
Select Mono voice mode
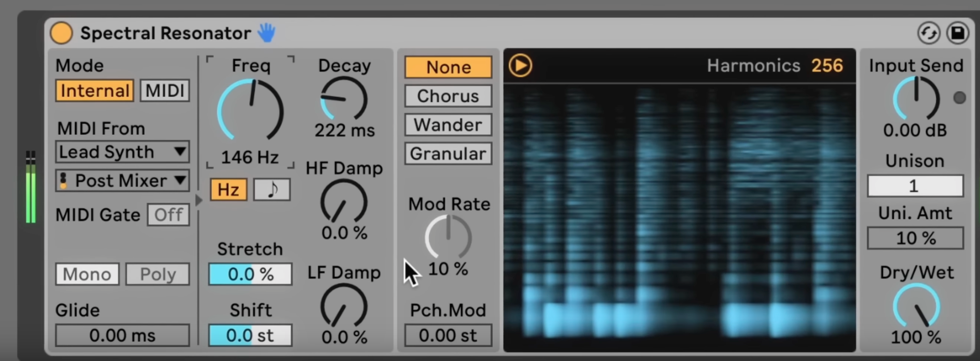click(x=87, y=274)
